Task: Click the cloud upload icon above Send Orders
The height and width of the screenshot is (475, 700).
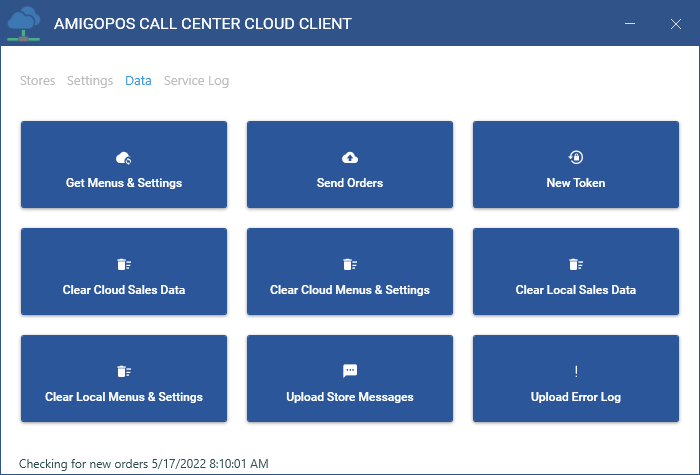Action: (x=350, y=158)
